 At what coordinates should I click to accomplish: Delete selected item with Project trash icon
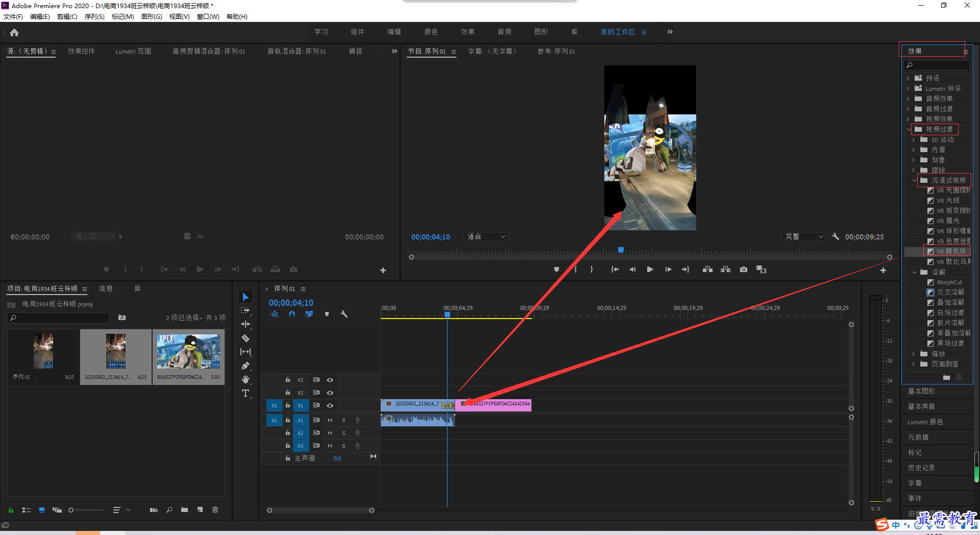click(215, 510)
